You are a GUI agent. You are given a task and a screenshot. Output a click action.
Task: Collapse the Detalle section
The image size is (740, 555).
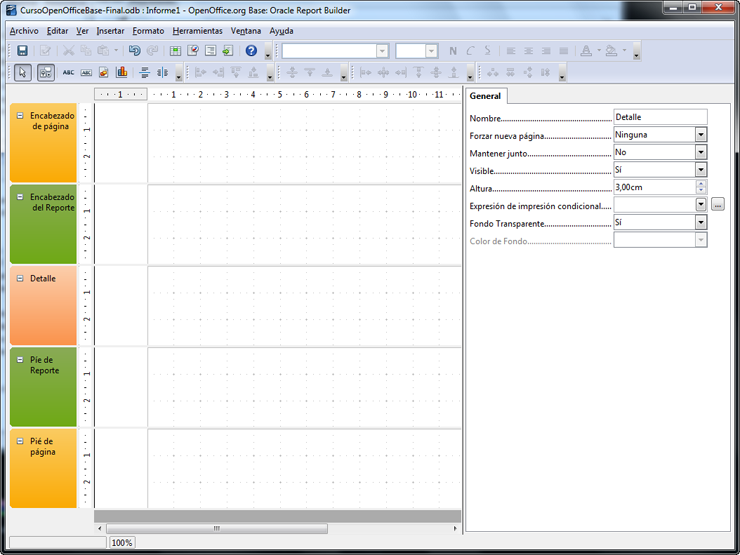click(x=20, y=278)
